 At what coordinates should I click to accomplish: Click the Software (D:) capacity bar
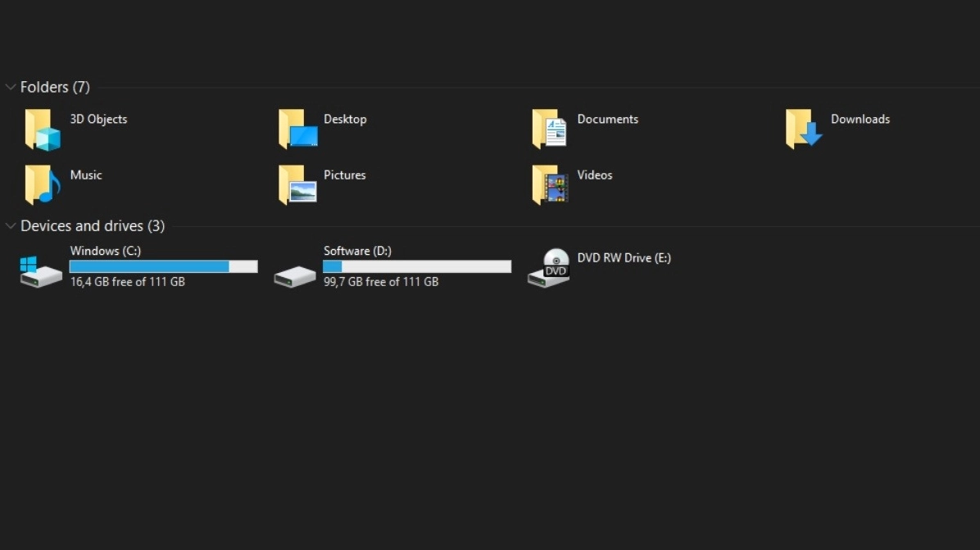point(416,266)
